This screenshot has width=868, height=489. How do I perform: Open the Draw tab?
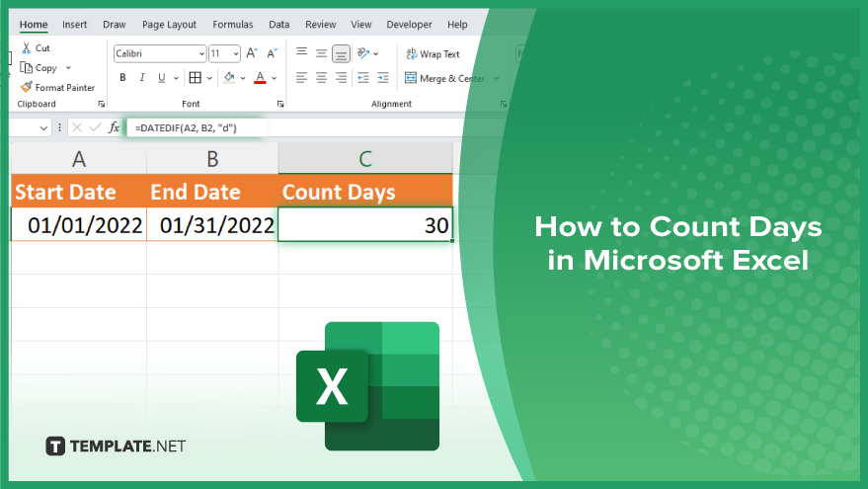pos(114,25)
